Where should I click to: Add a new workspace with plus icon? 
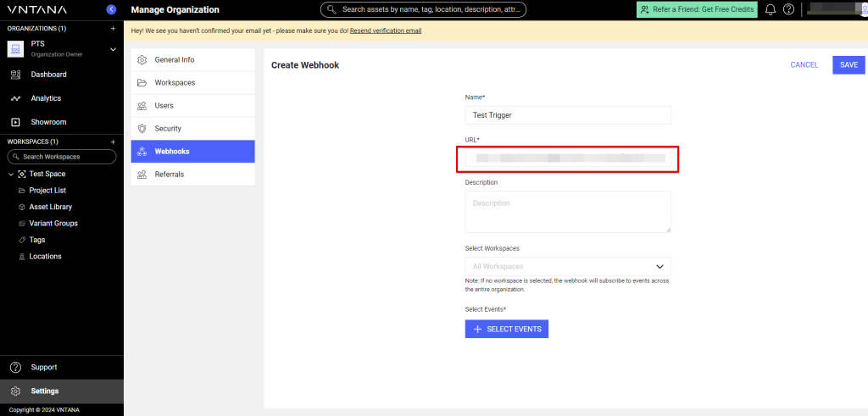[x=113, y=141]
